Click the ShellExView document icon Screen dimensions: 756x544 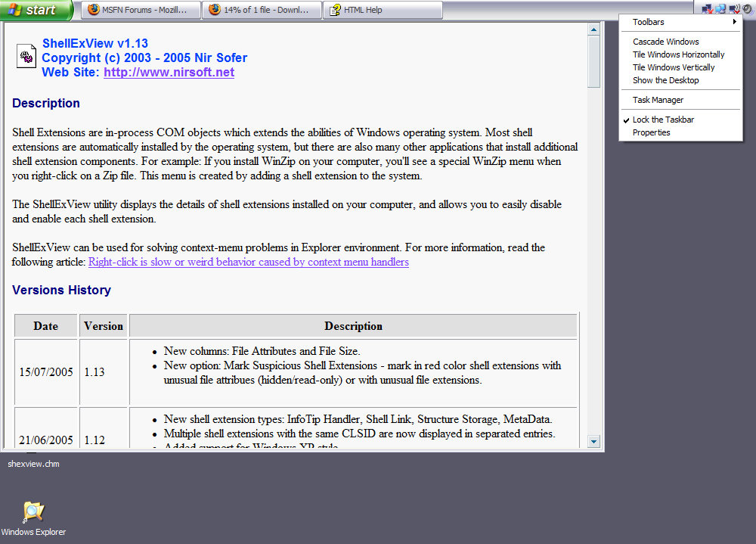[x=26, y=57]
